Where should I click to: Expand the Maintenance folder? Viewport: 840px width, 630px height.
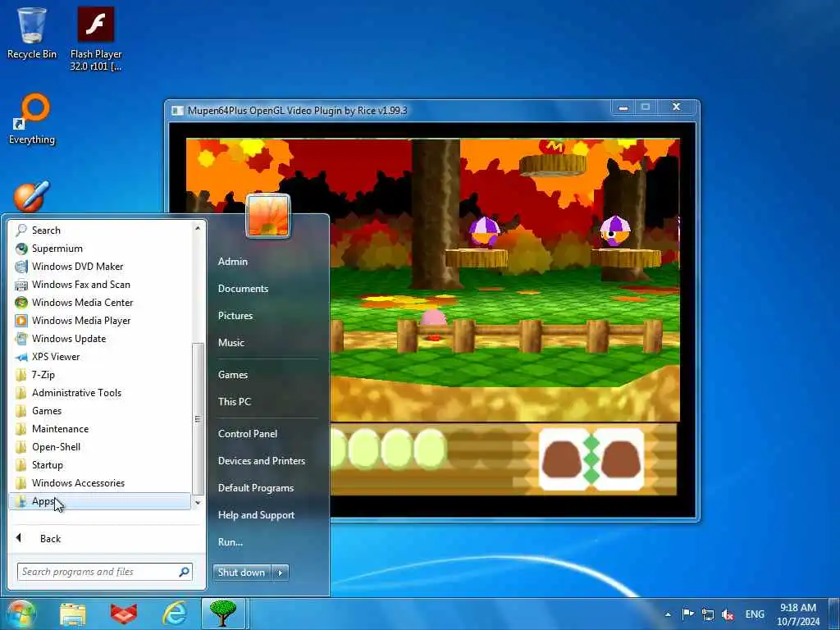pos(99,429)
